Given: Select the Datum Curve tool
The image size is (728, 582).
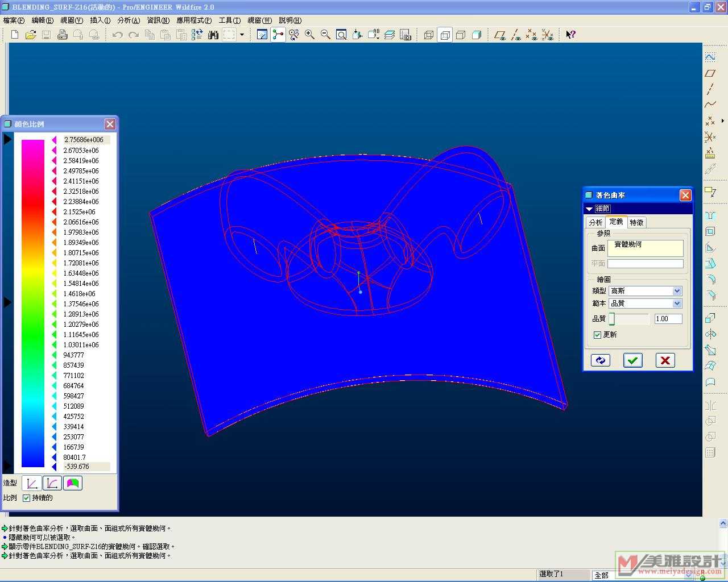Looking at the screenshot, I should click(710, 105).
